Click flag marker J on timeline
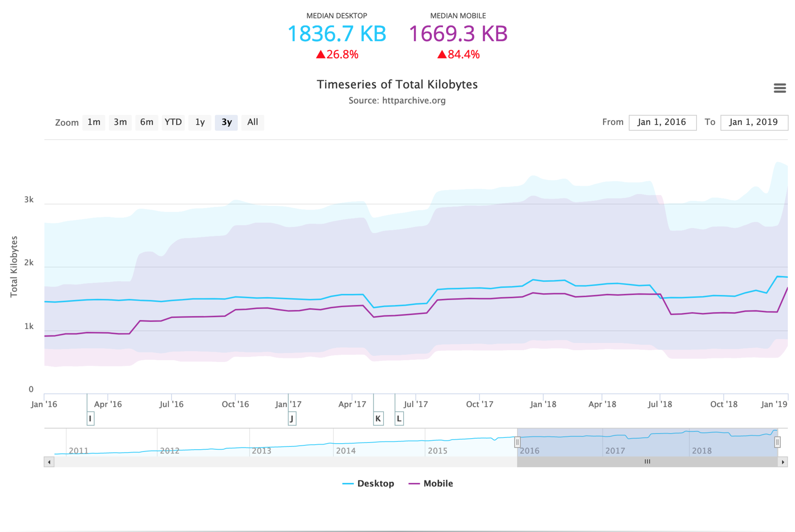The height and width of the screenshot is (532, 795). tap(292, 419)
